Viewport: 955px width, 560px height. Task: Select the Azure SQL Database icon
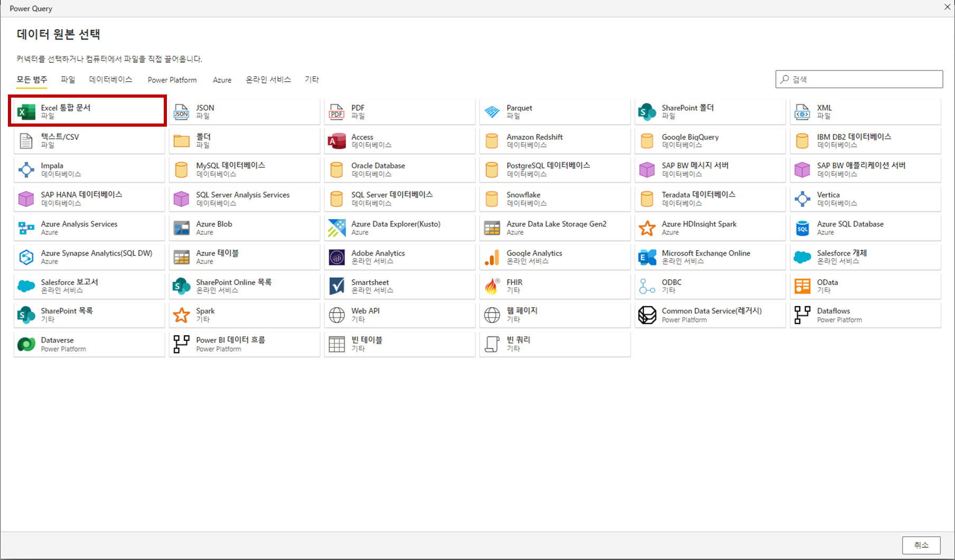[802, 228]
